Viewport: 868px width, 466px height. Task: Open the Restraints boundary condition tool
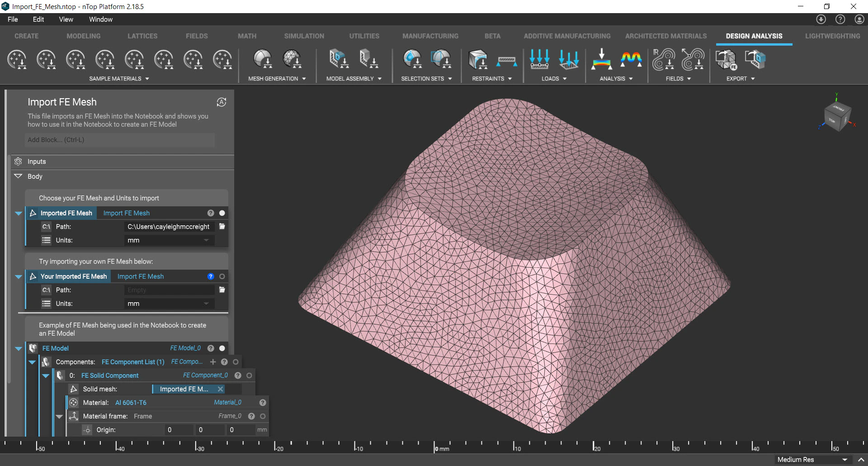[478, 59]
